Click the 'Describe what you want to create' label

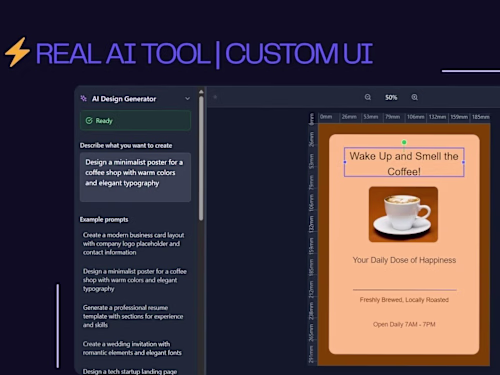(x=126, y=145)
